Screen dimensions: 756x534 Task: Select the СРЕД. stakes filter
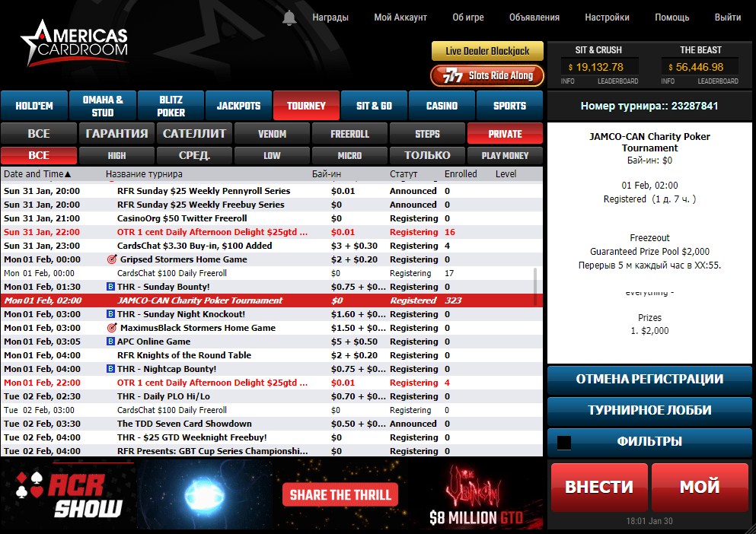(x=194, y=155)
